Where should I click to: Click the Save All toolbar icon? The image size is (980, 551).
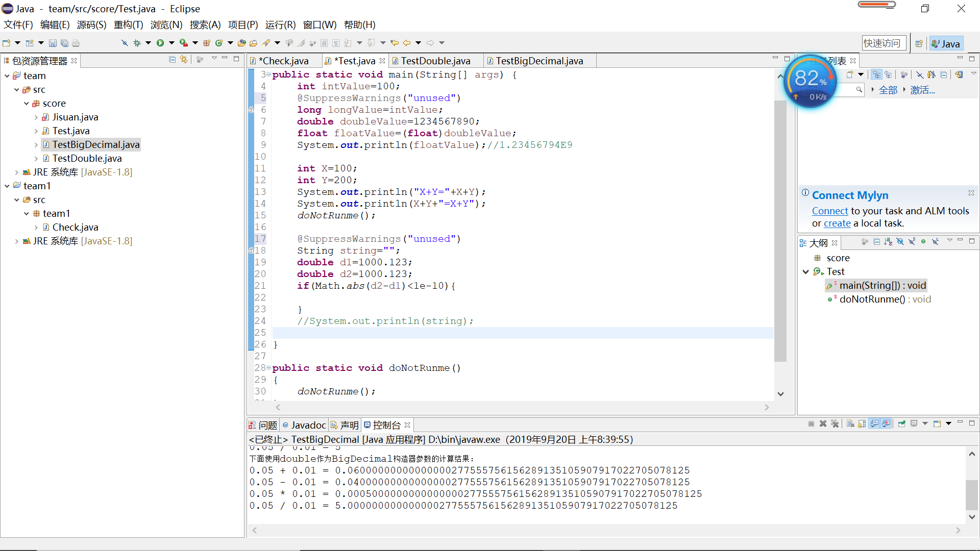(x=64, y=43)
